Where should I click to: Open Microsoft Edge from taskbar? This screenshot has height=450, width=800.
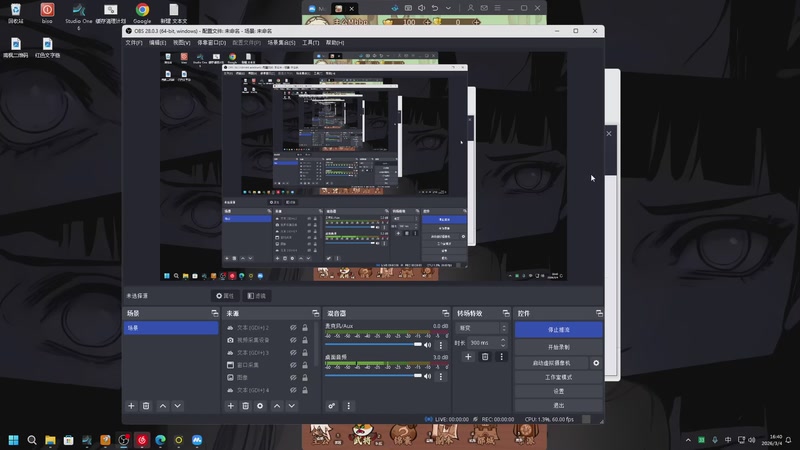[x=160, y=440]
